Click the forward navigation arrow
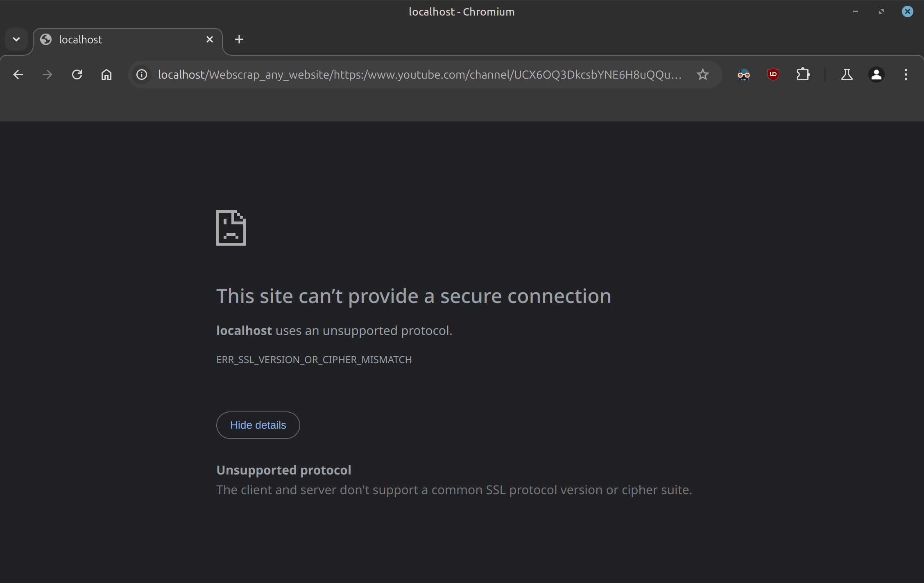 pyautogui.click(x=48, y=75)
